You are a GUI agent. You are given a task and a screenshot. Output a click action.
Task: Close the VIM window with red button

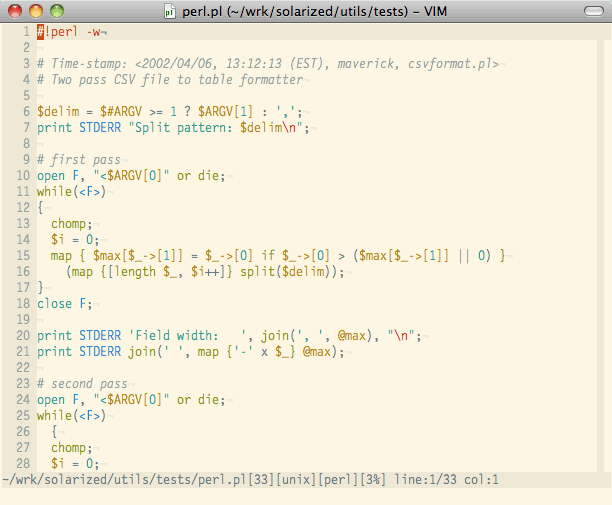[x=14, y=11]
